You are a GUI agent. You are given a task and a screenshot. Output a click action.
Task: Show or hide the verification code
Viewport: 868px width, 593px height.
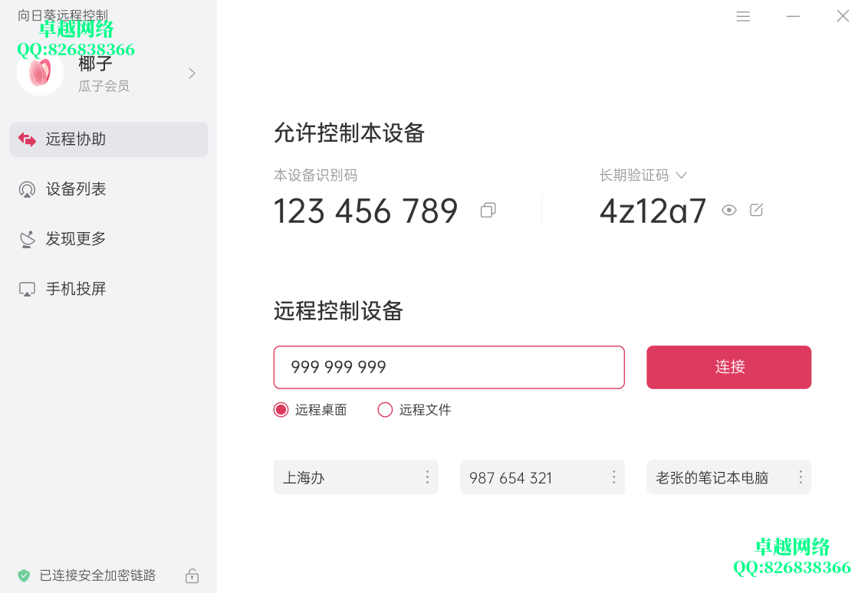[x=728, y=210]
